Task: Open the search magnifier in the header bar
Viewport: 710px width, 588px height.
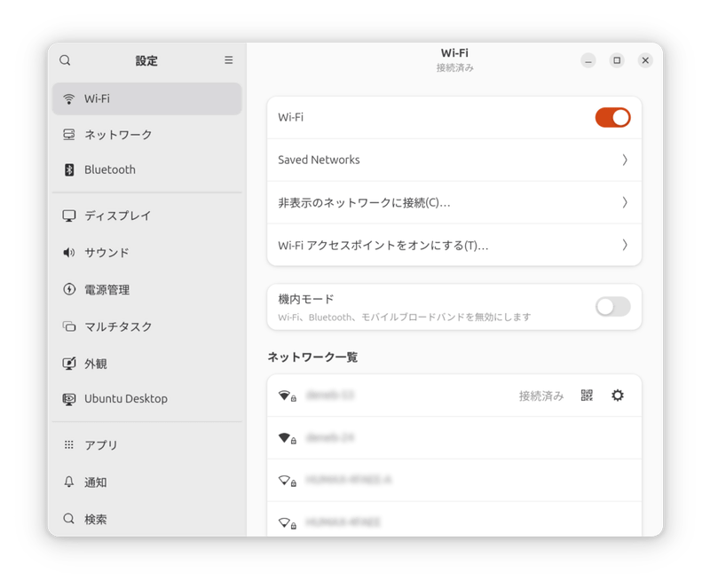Action: 65,60
